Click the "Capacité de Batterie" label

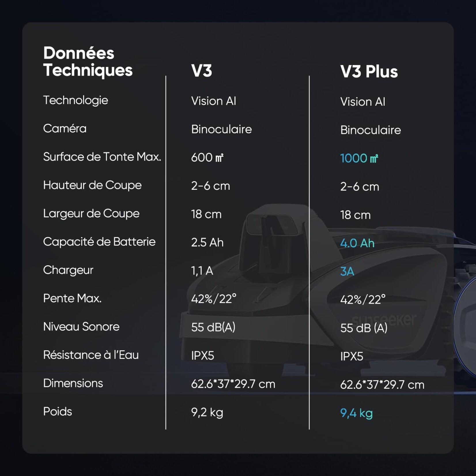click(x=99, y=242)
